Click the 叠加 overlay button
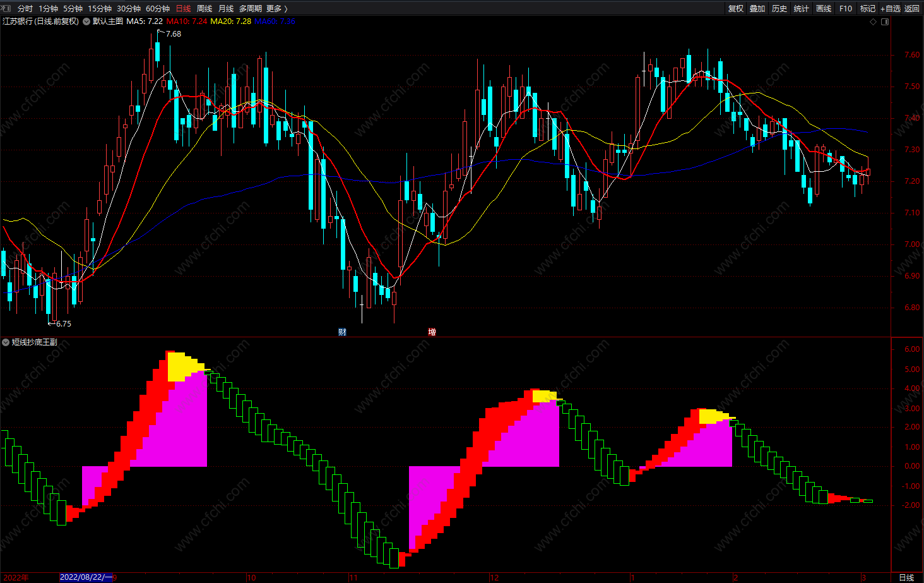The height and width of the screenshot is (583, 924). [757, 8]
